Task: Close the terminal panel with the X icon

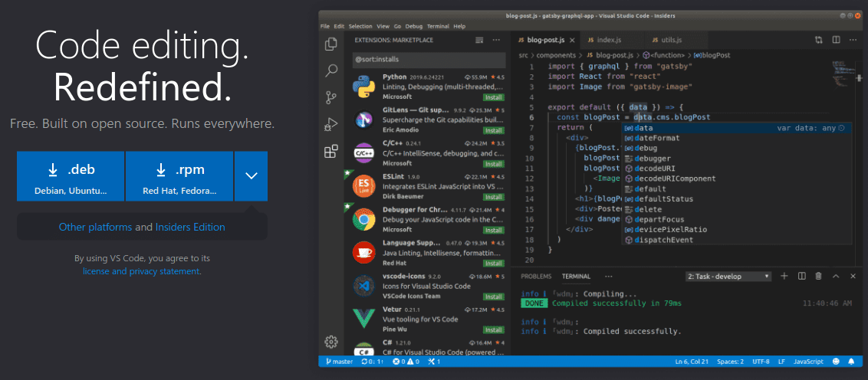Action: (853, 276)
